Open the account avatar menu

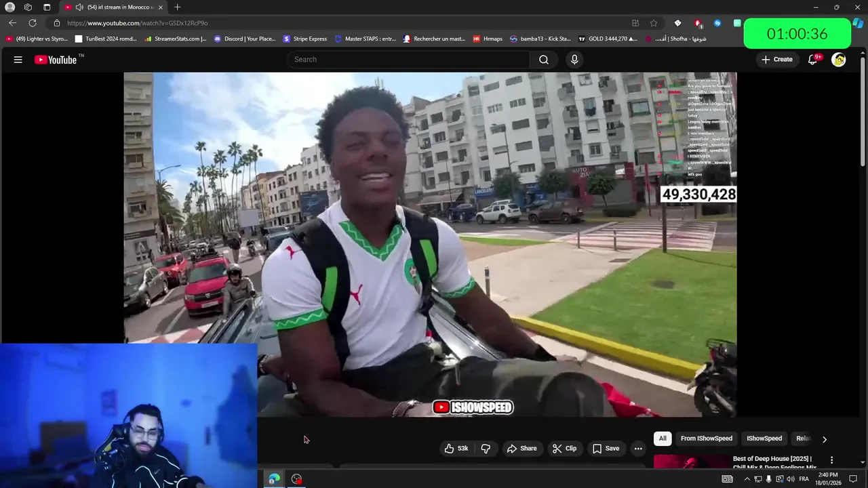(839, 60)
